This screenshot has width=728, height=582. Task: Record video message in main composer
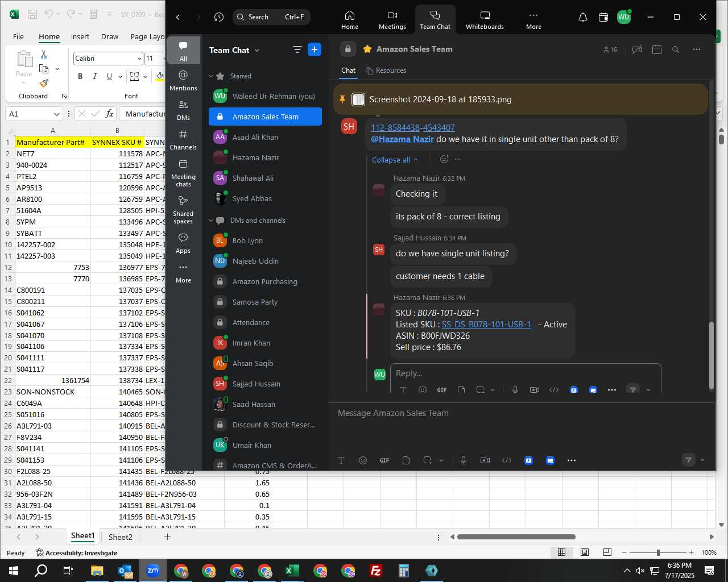[x=485, y=460]
